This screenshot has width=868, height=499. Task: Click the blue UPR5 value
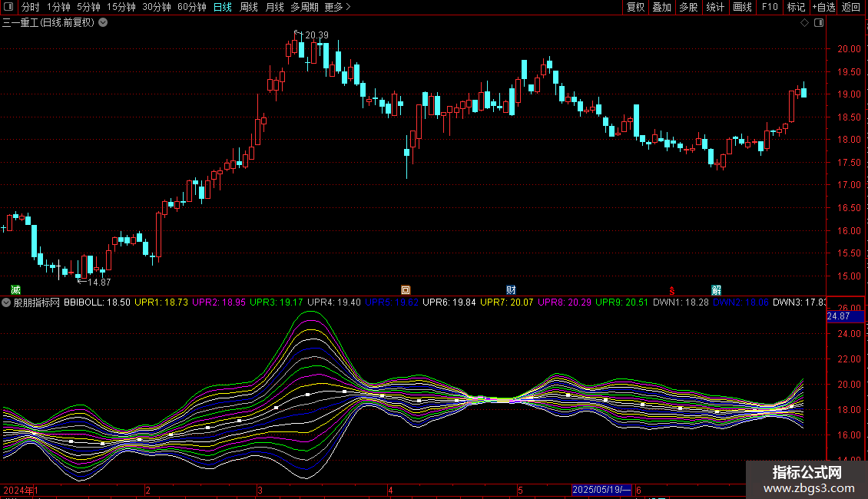392,302
